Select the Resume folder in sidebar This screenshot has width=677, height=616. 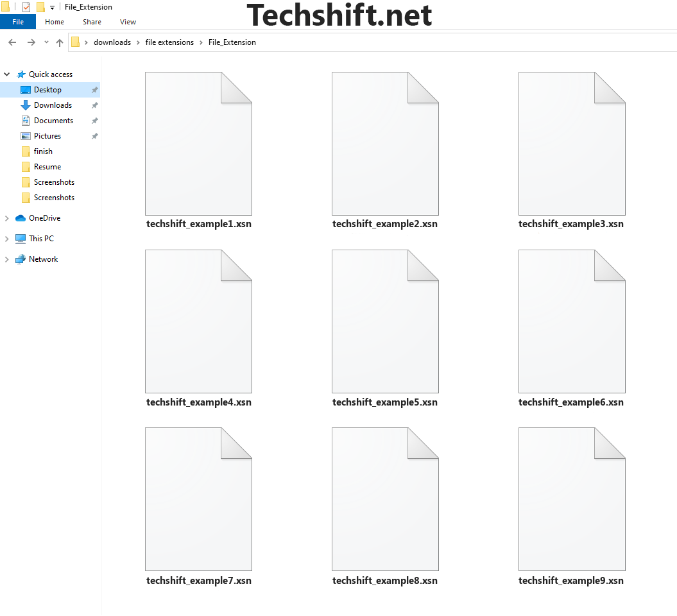[x=47, y=167]
